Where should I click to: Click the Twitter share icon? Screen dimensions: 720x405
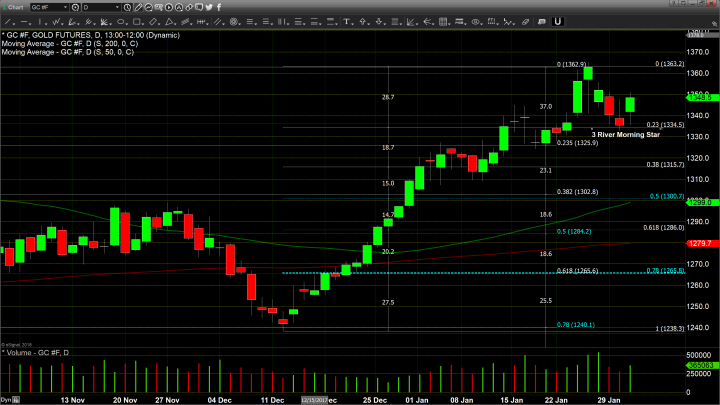208,7
